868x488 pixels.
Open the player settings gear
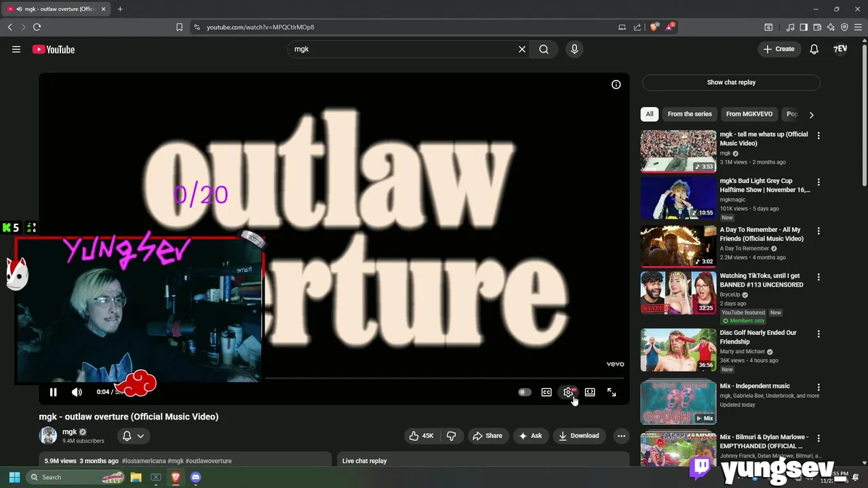(x=568, y=392)
